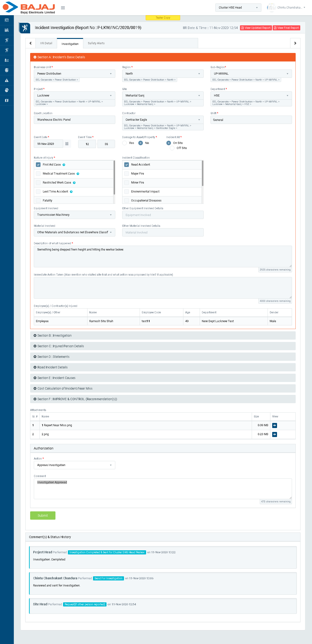Click the calendar icon next to Event Date

click(67, 144)
